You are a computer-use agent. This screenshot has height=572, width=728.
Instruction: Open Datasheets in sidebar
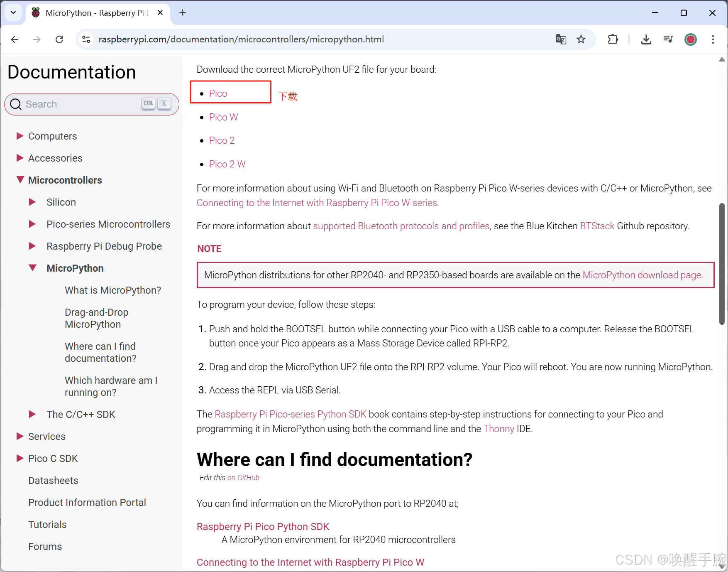(53, 481)
